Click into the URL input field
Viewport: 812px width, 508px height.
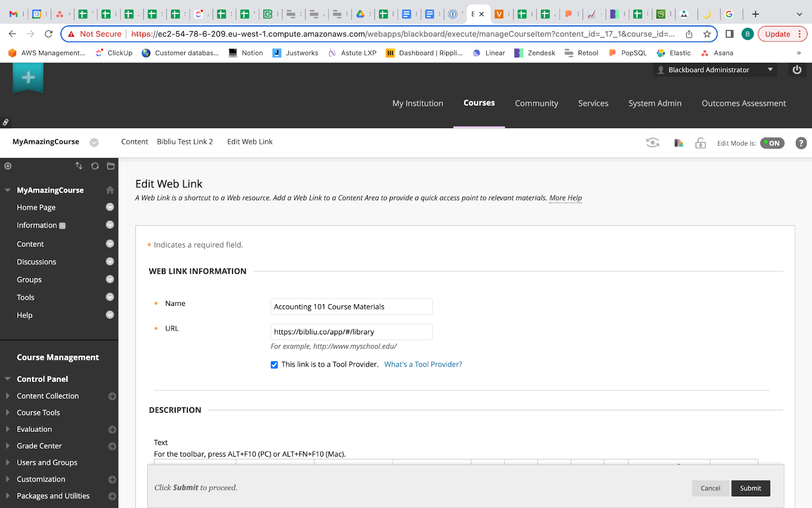351,332
